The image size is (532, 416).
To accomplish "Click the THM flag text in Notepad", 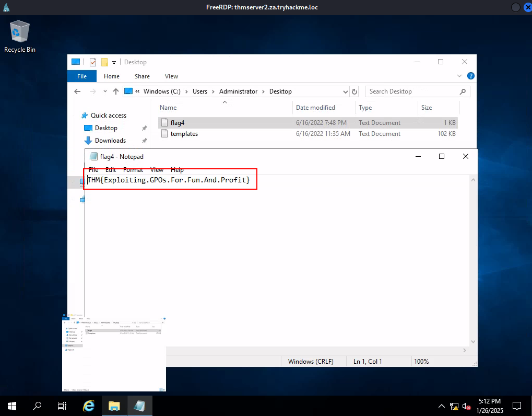I will [x=169, y=180].
